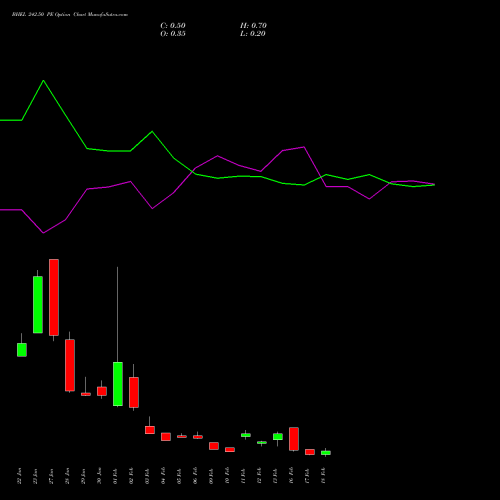Select the red candle above 02 Feb
500x500 pixels.
point(134,392)
